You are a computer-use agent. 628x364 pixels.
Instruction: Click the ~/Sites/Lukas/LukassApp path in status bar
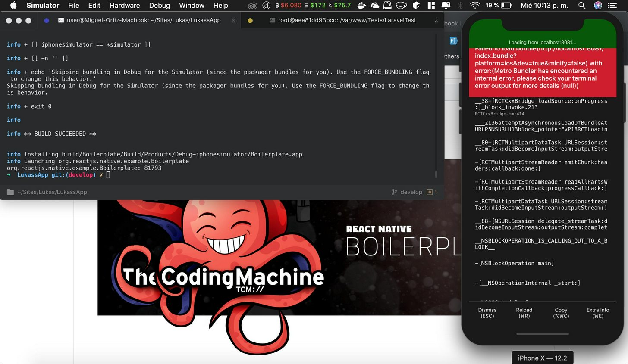tap(52, 192)
